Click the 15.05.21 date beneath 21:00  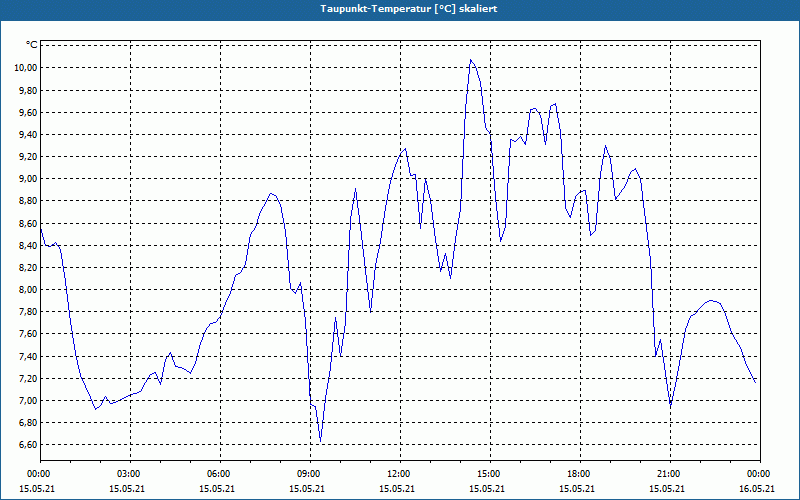click(x=667, y=488)
